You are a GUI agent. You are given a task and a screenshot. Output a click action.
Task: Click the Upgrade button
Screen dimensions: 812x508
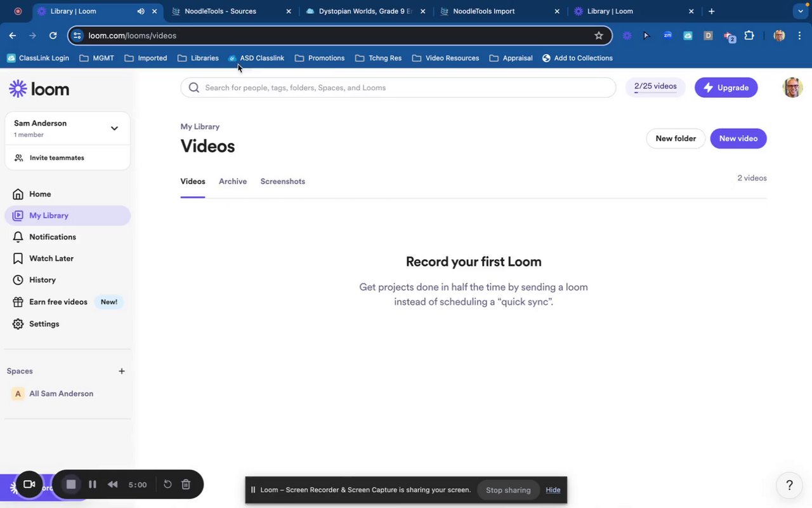726,88
